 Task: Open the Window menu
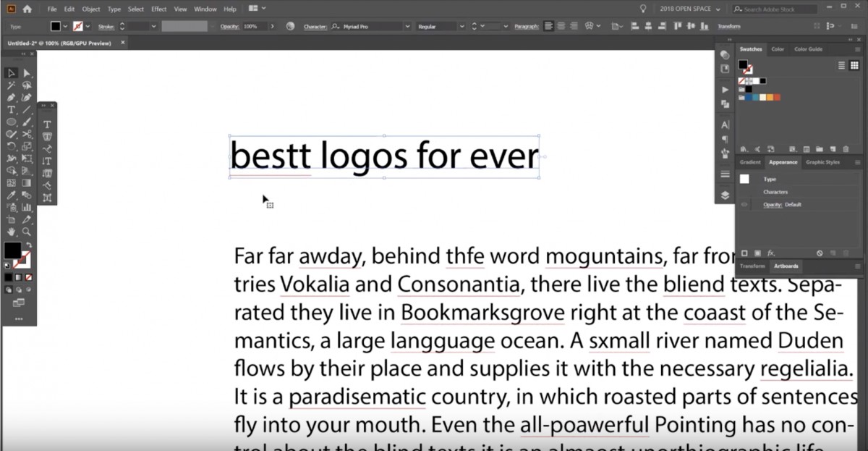205,9
